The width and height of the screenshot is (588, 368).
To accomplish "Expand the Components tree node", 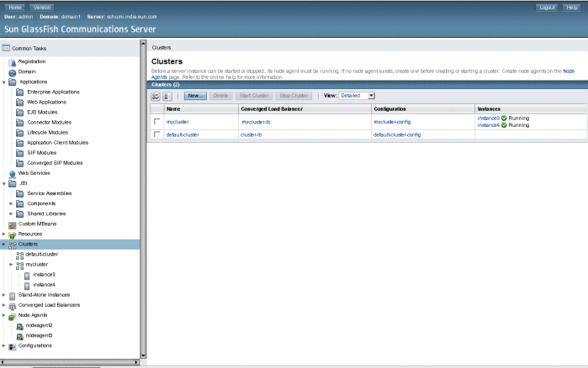I will (11, 203).
